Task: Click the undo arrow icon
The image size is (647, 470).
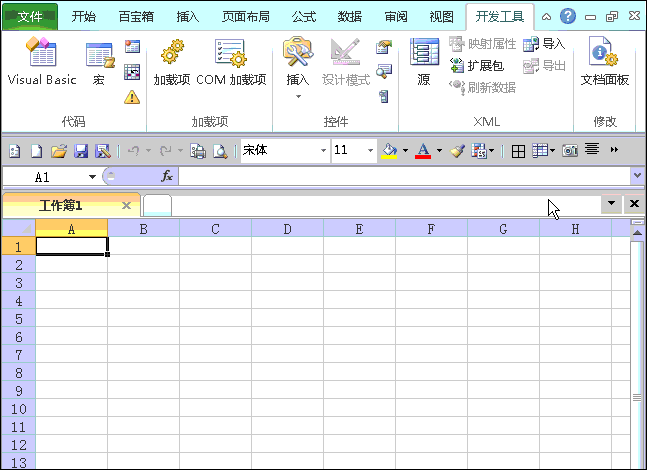Action: (133, 151)
